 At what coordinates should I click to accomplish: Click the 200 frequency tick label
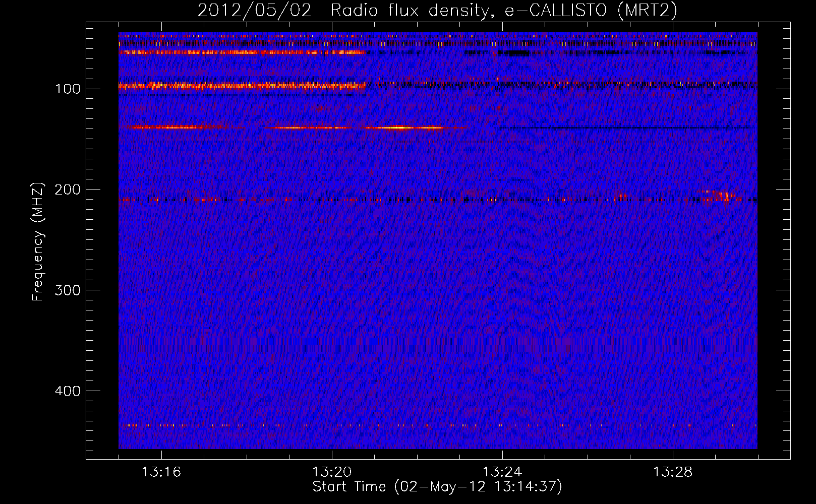[68, 190]
